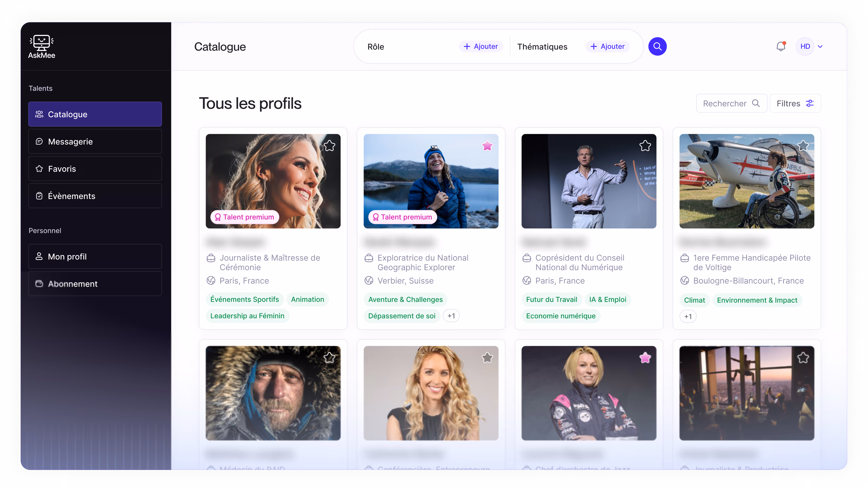The width and height of the screenshot is (868, 489).
Task: Show the +1 tags on explorer card
Action: click(451, 316)
